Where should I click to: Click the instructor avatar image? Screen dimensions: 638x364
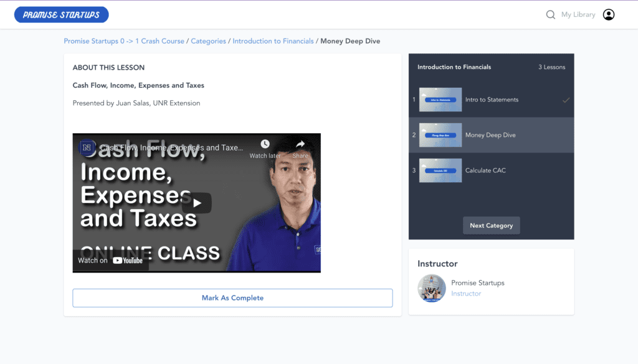432,288
